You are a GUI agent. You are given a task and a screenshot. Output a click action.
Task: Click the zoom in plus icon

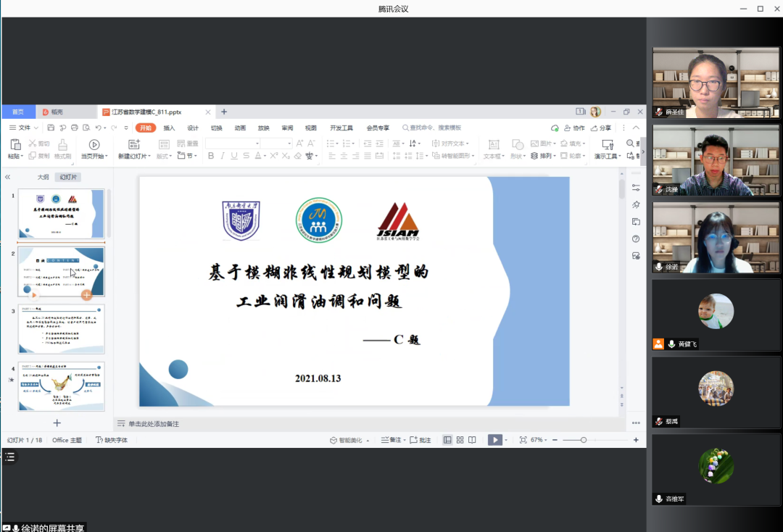[x=636, y=440]
